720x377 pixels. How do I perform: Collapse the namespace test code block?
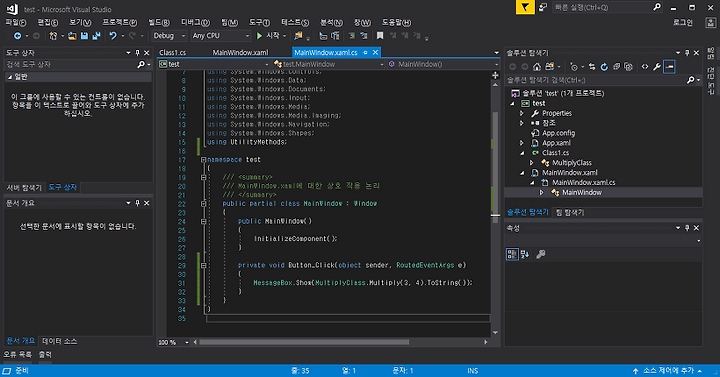coord(203,160)
